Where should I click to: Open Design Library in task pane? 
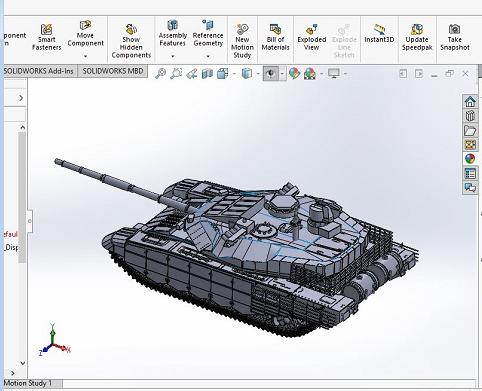[x=470, y=116]
